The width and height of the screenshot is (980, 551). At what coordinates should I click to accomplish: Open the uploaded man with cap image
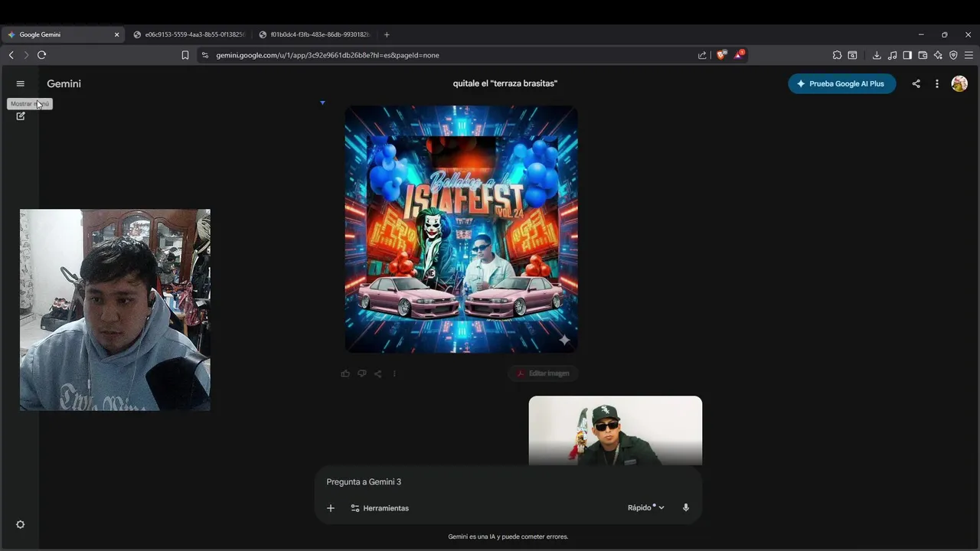pyautogui.click(x=616, y=430)
